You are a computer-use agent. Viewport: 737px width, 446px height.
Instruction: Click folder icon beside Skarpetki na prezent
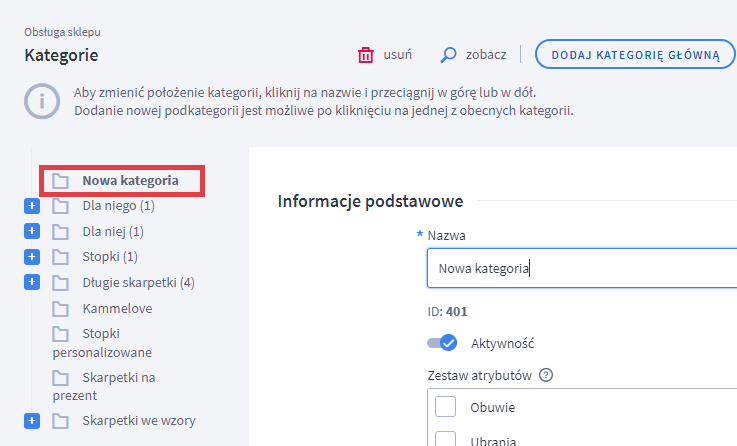tap(60, 377)
